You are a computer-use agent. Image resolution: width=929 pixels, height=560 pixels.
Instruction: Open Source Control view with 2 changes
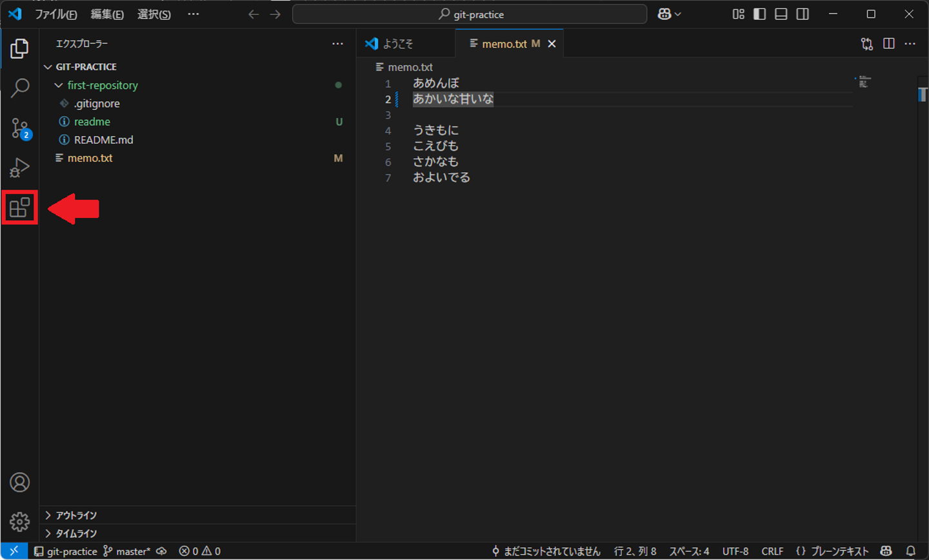click(20, 128)
